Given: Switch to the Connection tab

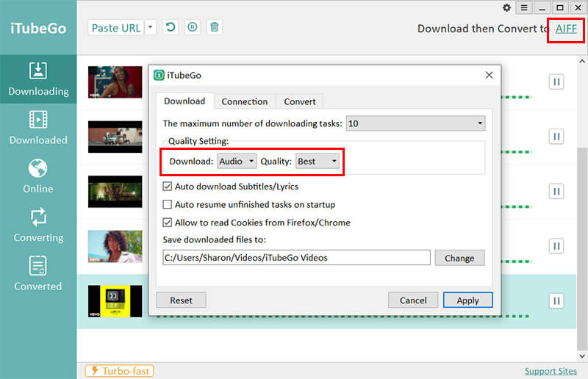Looking at the screenshot, I should tap(245, 101).
